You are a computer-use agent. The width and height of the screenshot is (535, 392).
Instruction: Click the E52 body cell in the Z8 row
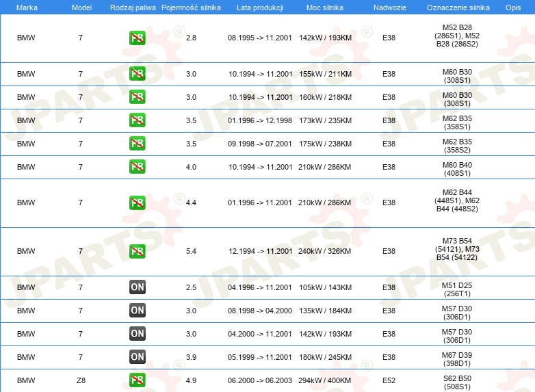(x=389, y=380)
